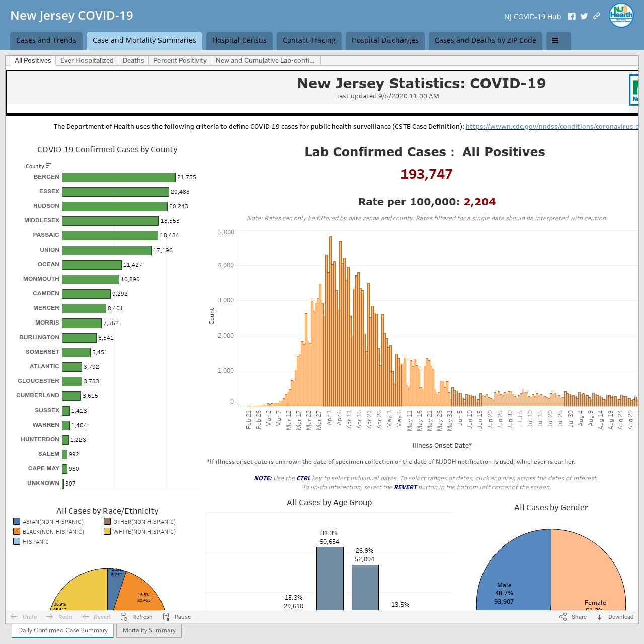Screen dimensions: 644x644
Task: Click the Revert button icon
Action: pos(85,617)
